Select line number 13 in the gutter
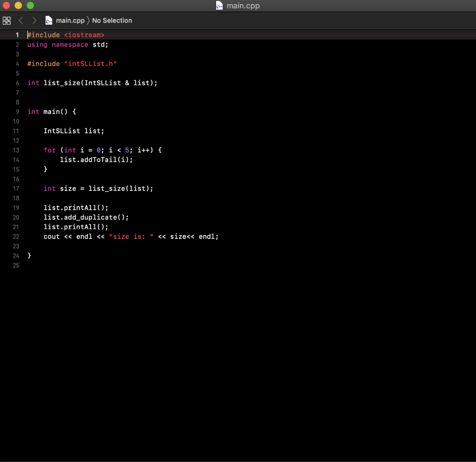This screenshot has width=476, height=462. coord(16,150)
